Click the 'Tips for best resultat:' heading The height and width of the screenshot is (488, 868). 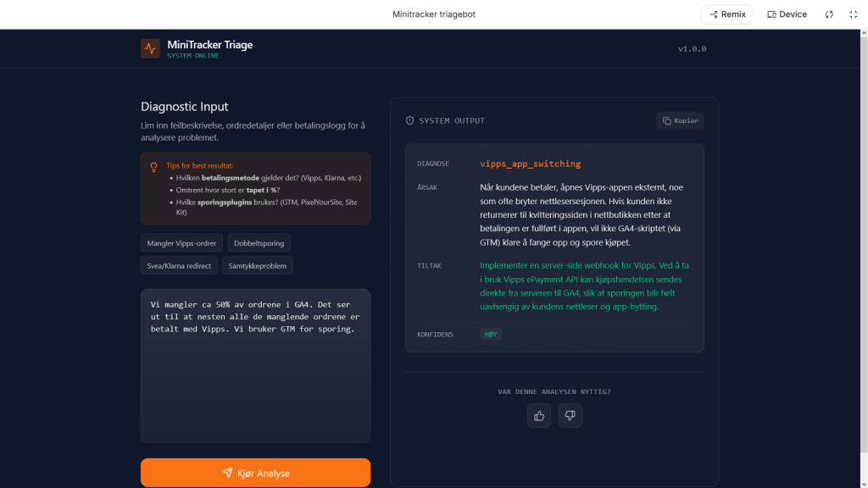tap(200, 165)
